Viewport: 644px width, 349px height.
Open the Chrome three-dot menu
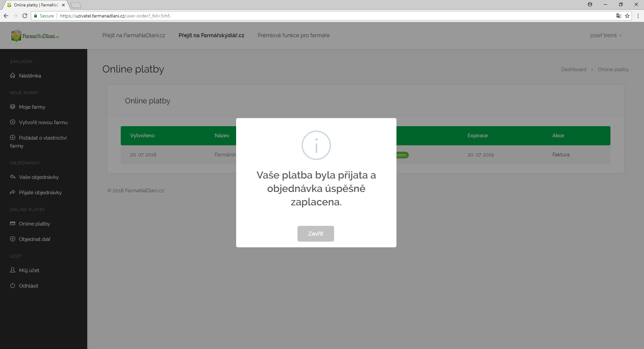(x=638, y=16)
